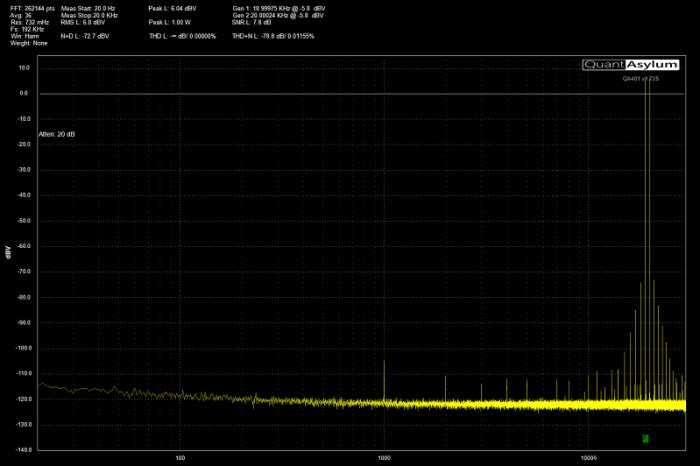Click the 'RMS L: 6.0 dBV' value
The width and height of the screenshot is (700, 466).
pos(83,22)
